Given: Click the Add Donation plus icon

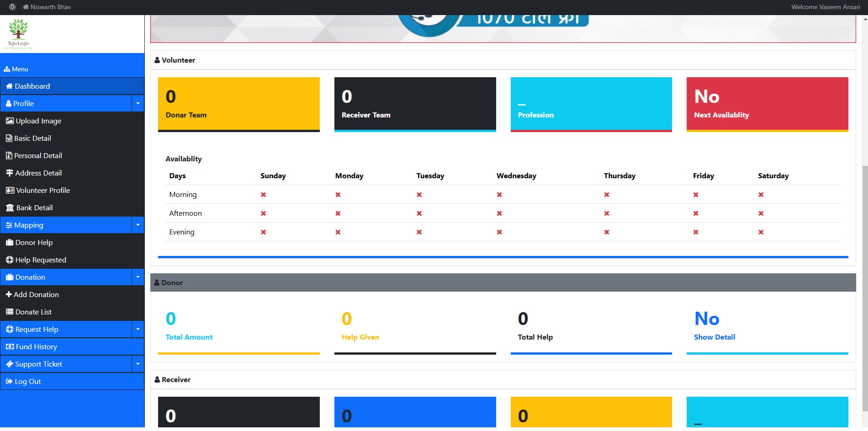Looking at the screenshot, I should pos(9,295).
